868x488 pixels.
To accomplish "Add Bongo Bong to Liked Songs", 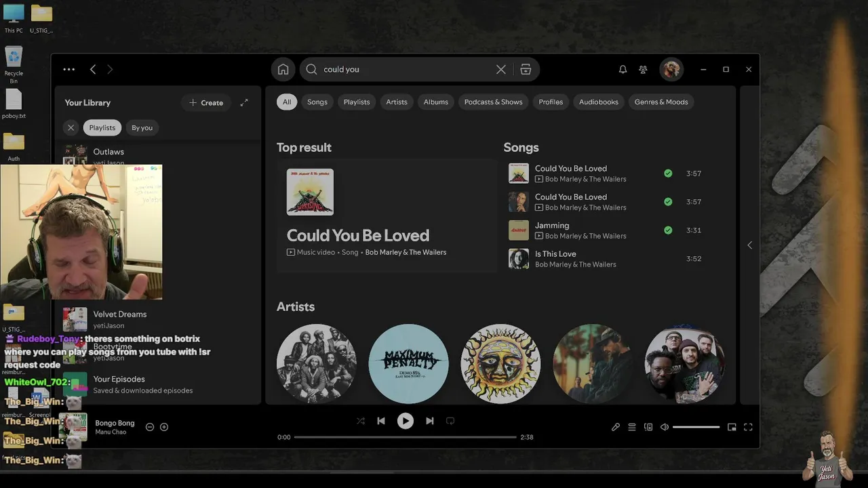I will pyautogui.click(x=164, y=427).
